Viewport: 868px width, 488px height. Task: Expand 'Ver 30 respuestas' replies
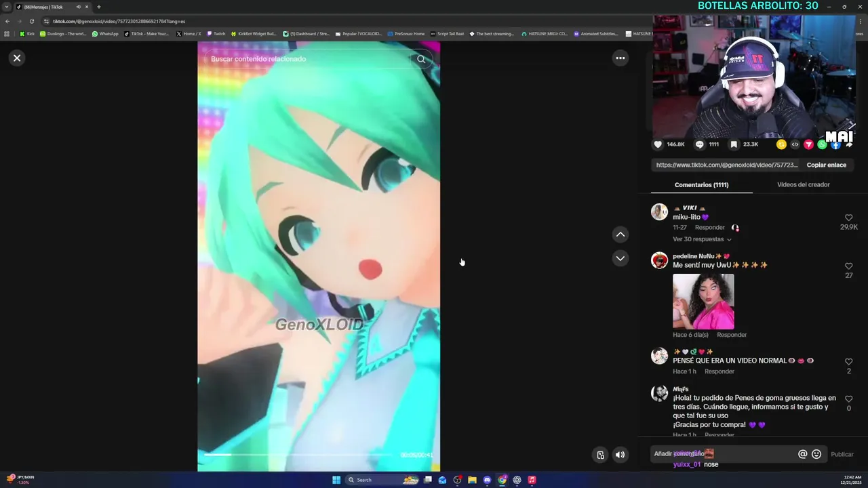pyautogui.click(x=702, y=239)
